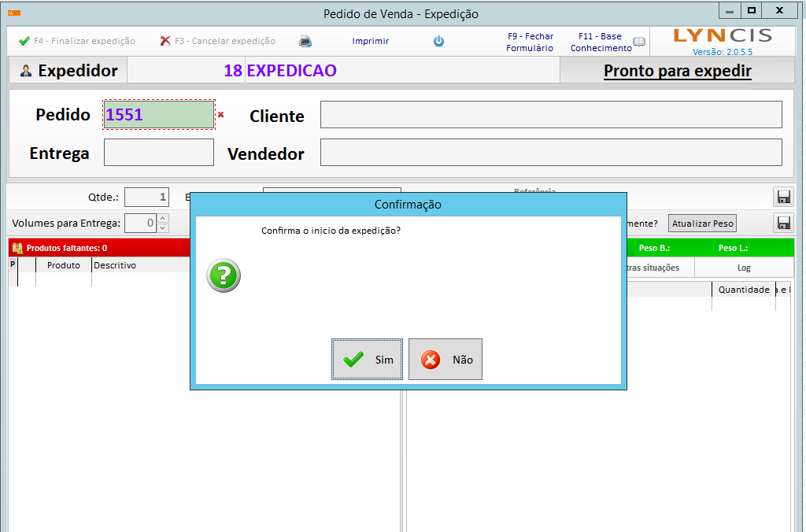This screenshot has width=806, height=532.
Task: Click the question mark icon in the dialog
Action: (224, 276)
